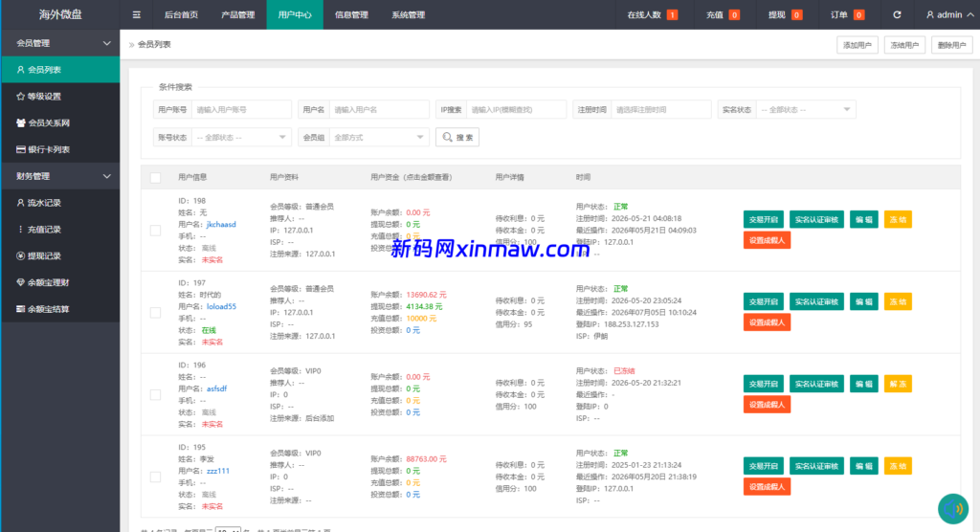The width and height of the screenshot is (980, 532).
Task: Click the 提现 notification counter
Action: click(797, 15)
